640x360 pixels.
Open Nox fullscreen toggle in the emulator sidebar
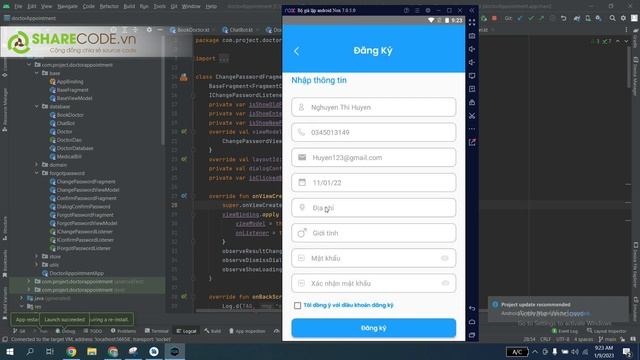pyautogui.click(x=472, y=22)
